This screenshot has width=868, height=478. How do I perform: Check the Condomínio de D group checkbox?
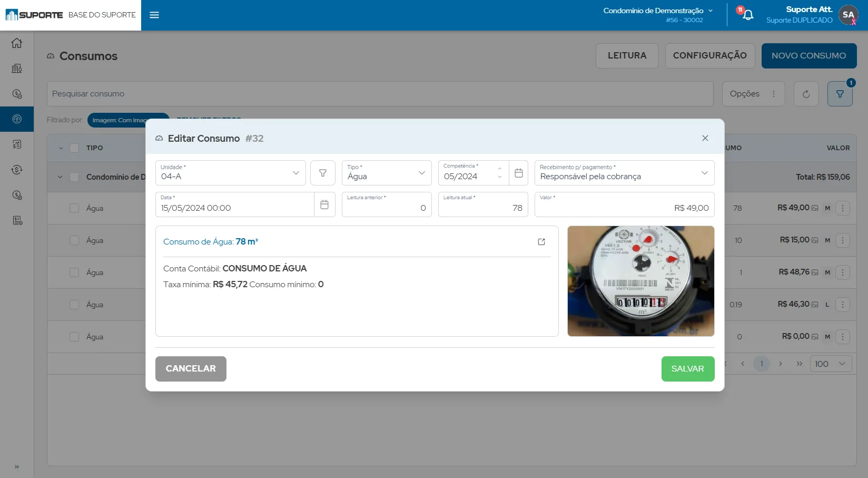click(x=74, y=177)
